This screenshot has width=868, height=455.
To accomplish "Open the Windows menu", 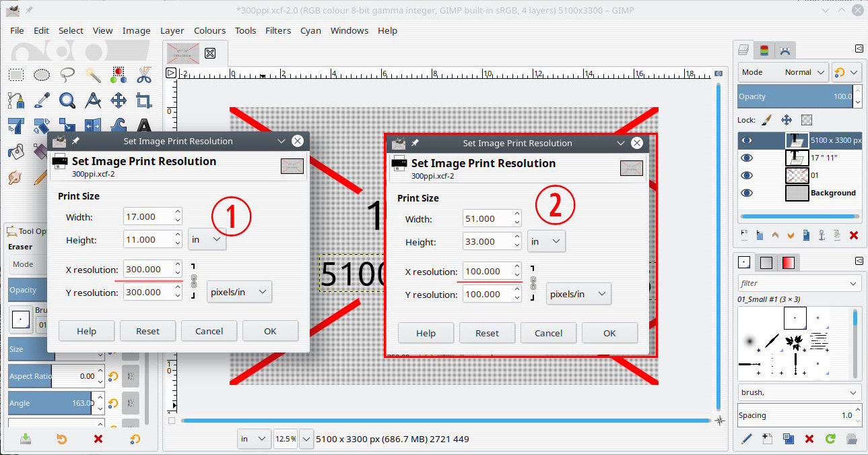I will pyautogui.click(x=349, y=30).
